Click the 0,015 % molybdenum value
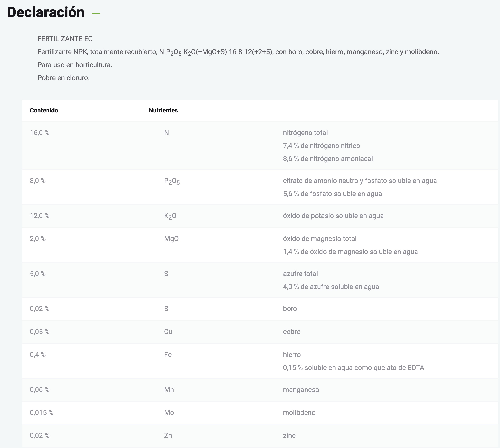The width and height of the screenshot is (500, 448). point(41,413)
